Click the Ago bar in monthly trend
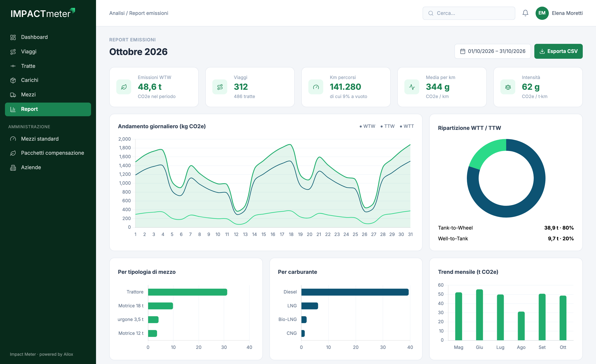The image size is (596, 364). tap(521, 326)
